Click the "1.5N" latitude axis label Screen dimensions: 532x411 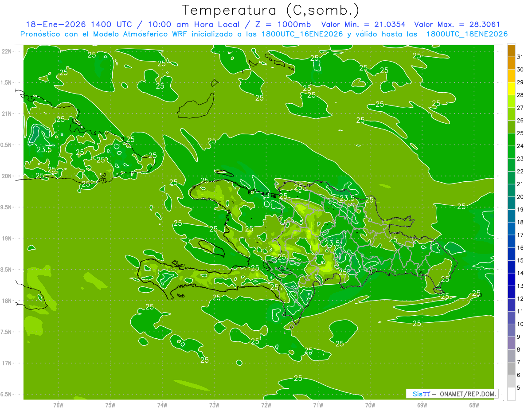(x=7, y=82)
